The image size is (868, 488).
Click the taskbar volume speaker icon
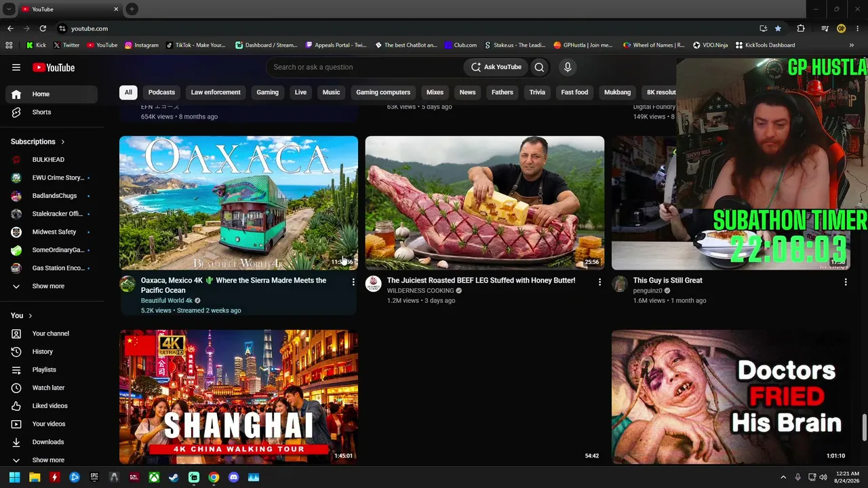tap(823, 477)
